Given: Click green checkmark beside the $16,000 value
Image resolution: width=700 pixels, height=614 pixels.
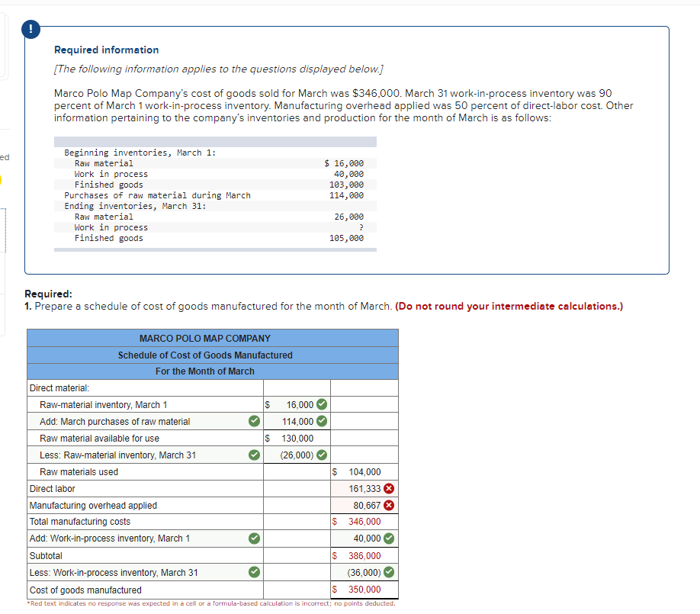Looking at the screenshot, I should pyautogui.click(x=321, y=404).
